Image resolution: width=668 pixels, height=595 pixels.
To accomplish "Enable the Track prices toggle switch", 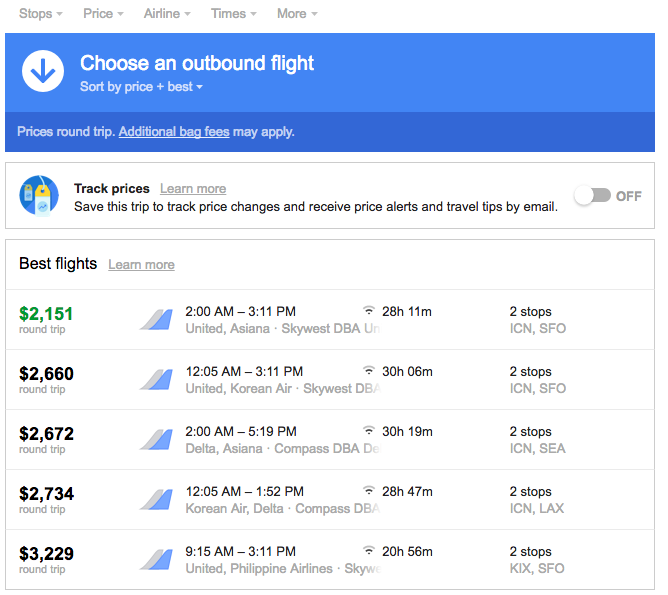I will tap(591, 196).
